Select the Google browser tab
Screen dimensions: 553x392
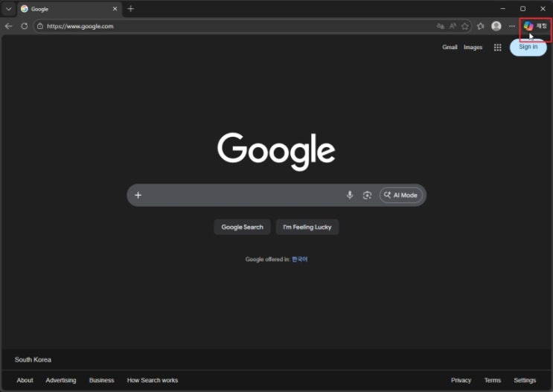[69, 9]
